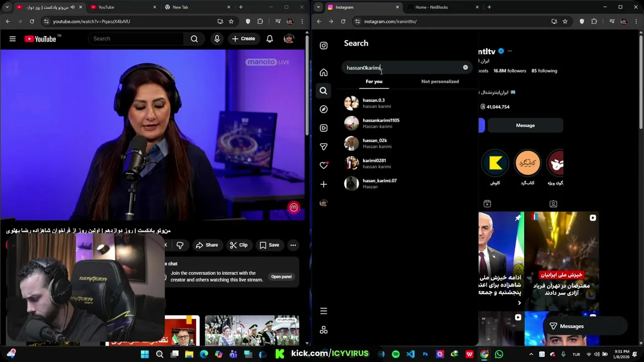The height and width of the screenshot is (362, 644).
Task: Reload the YouTube page
Action: pyautogui.click(x=32, y=22)
